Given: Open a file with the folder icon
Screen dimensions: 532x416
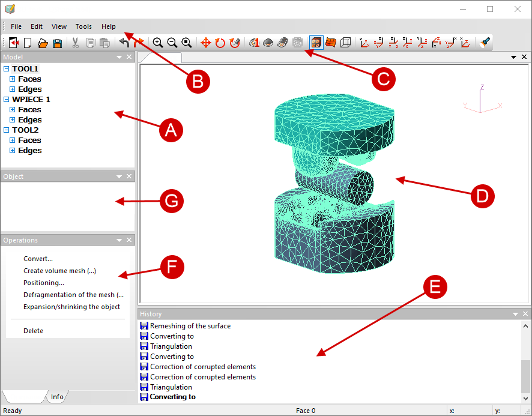Looking at the screenshot, I should (43, 43).
